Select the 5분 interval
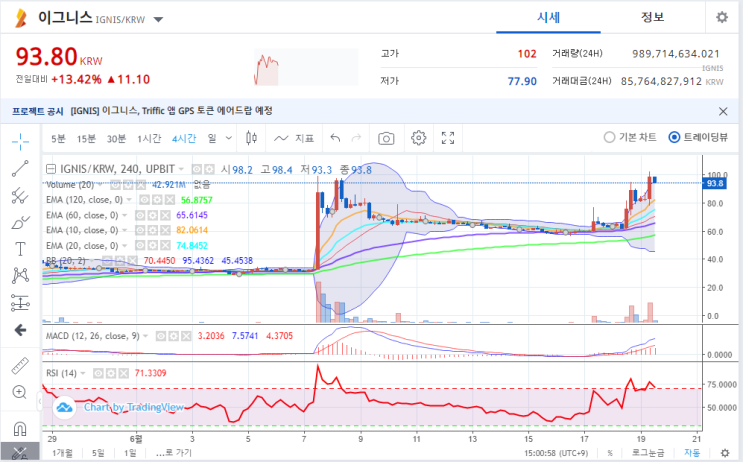Image resolution: width=743 pixels, height=462 pixels. (x=58, y=138)
